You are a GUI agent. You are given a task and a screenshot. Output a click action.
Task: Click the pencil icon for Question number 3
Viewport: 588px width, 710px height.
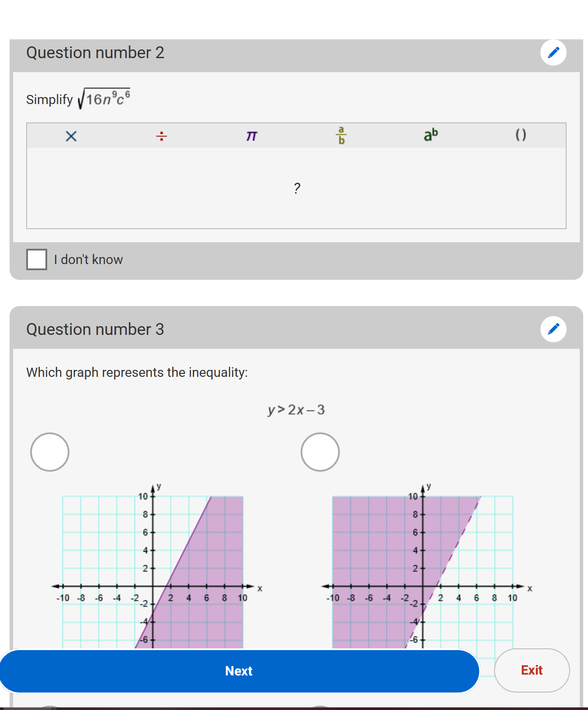(553, 329)
